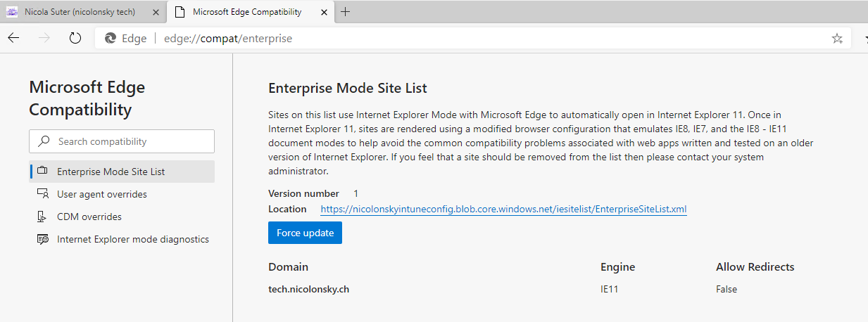Focus the Search compatibility field

click(122, 141)
